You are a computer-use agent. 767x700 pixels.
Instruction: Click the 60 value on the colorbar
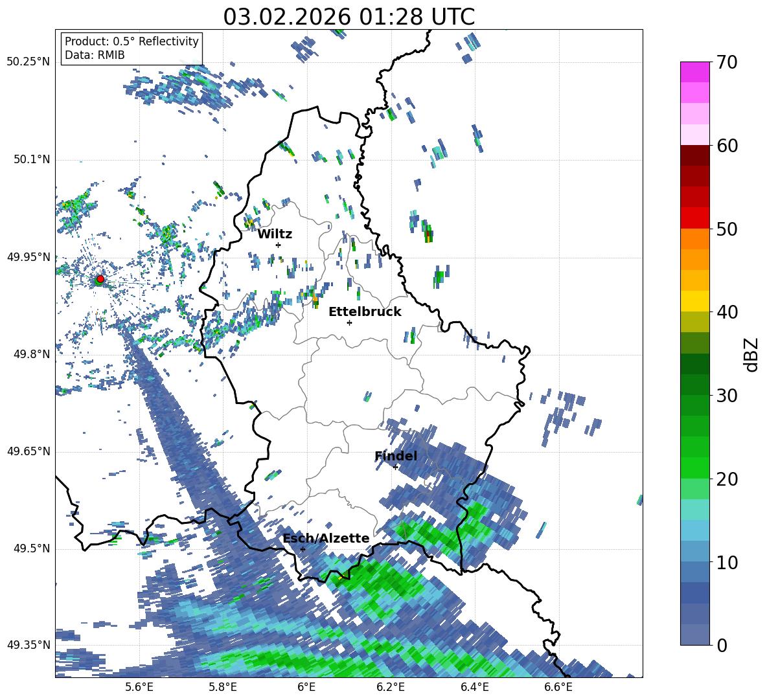[x=727, y=146]
